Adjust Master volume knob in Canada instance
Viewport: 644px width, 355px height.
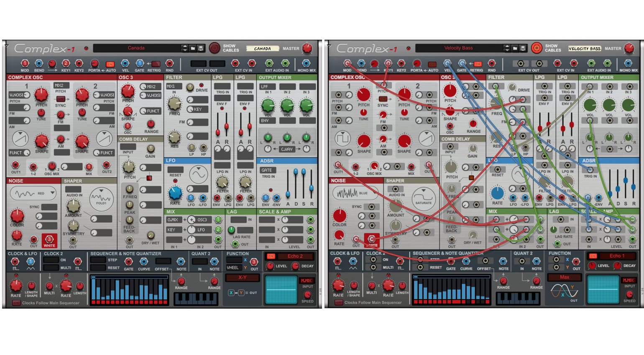307,48
